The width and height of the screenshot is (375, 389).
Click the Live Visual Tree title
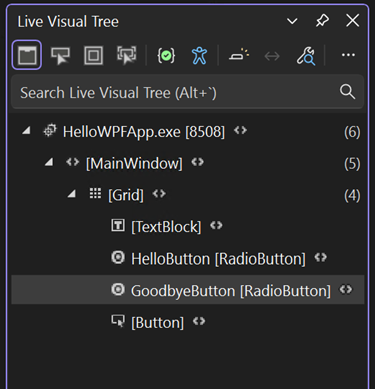pos(68,22)
